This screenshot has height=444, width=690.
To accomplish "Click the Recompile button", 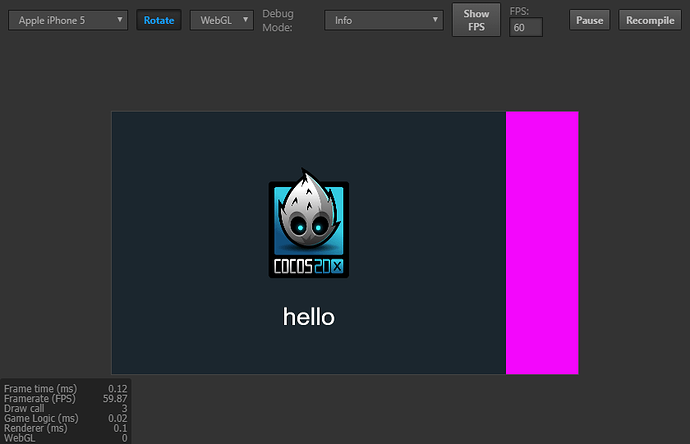I will click(650, 20).
